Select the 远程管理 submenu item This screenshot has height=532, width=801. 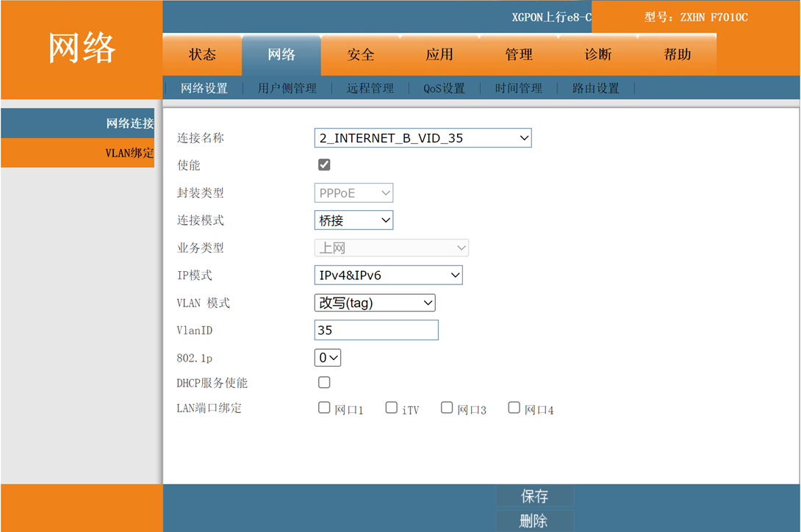coord(370,88)
